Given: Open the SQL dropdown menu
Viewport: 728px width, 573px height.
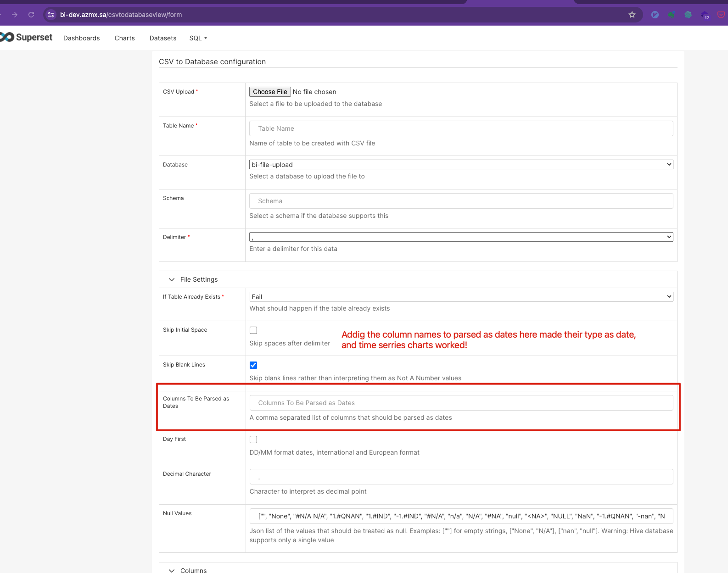Looking at the screenshot, I should (198, 38).
